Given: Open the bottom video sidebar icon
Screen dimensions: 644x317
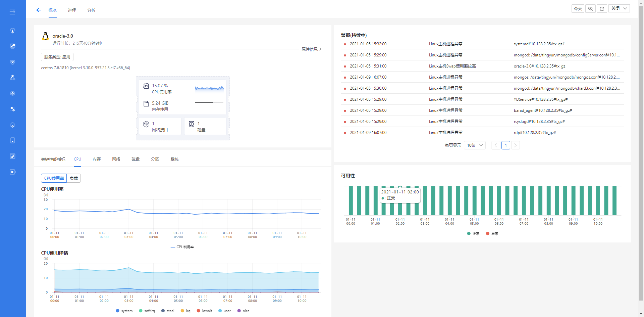Looking at the screenshot, I should pyautogui.click(x=12, y=172).
